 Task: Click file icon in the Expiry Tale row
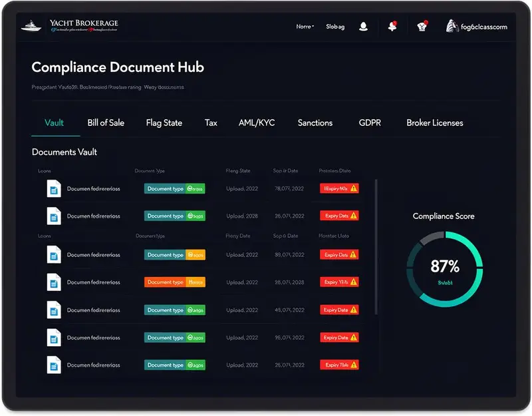click(x=54, y=365)
